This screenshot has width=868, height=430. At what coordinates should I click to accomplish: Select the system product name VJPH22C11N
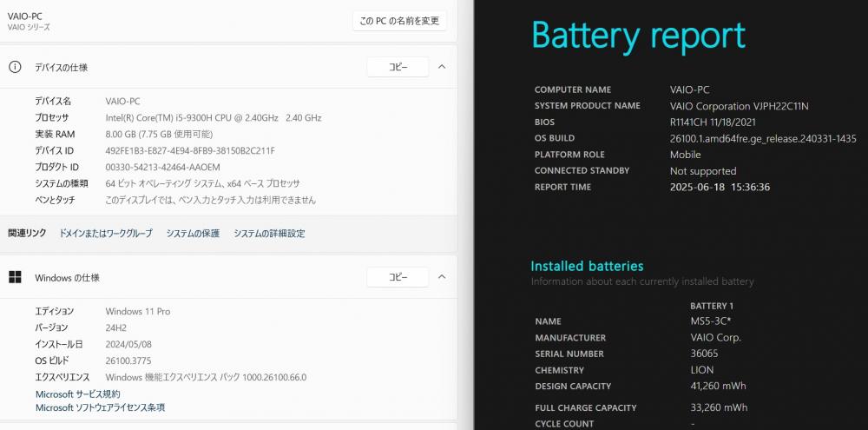739,106
